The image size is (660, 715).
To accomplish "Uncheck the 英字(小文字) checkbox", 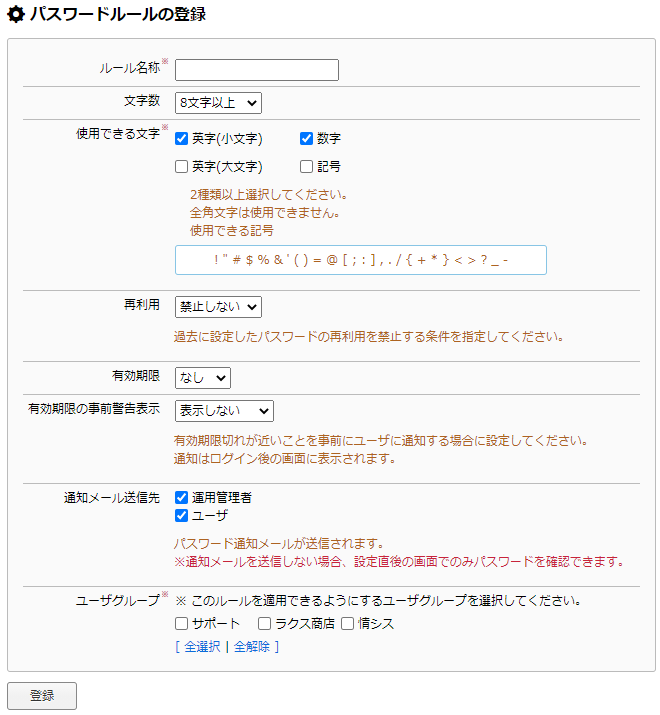I will [x=182, y=139].
